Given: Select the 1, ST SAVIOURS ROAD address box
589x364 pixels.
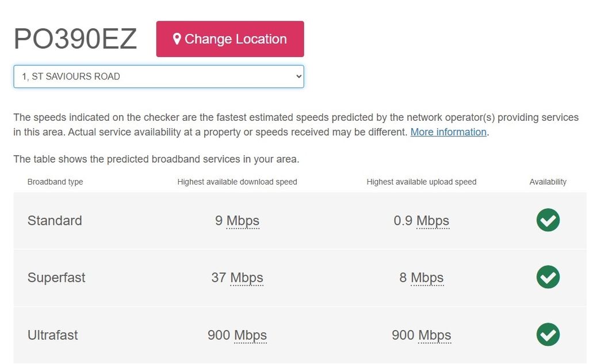Looking at the screenshot, I should tap(159, 76).
